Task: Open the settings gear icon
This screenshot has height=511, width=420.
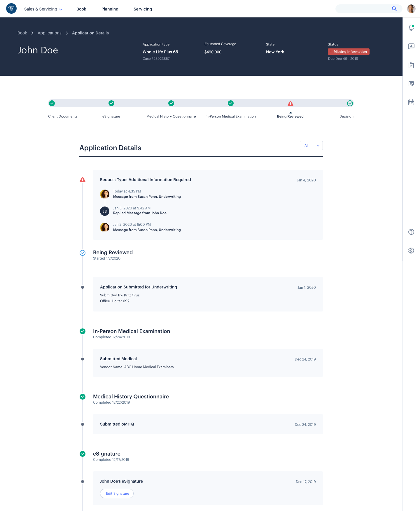Action: click(x=411, y=251)
